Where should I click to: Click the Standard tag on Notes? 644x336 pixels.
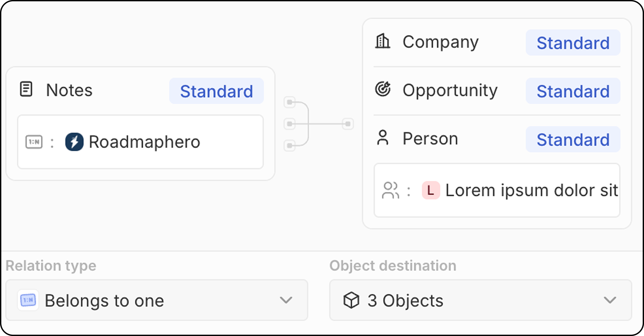coord(216,91)
